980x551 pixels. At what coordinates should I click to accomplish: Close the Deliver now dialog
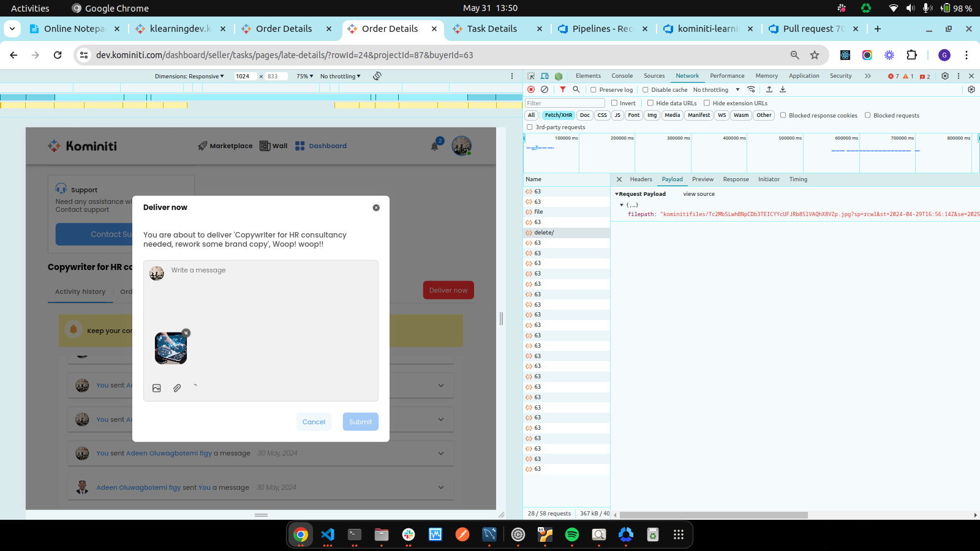click(376, 208)
